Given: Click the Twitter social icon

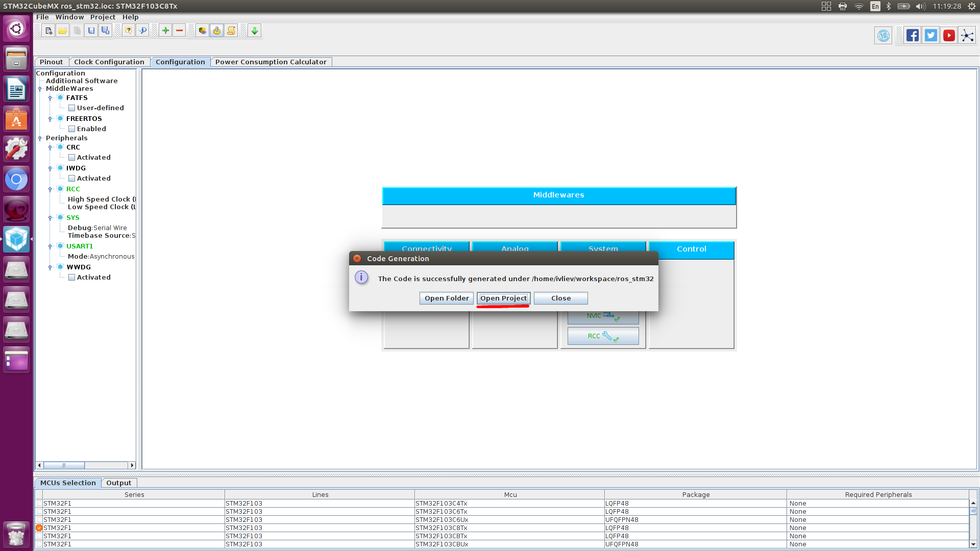Looking at the screenshot, I should pyautogui.click(x=931, y=36).
